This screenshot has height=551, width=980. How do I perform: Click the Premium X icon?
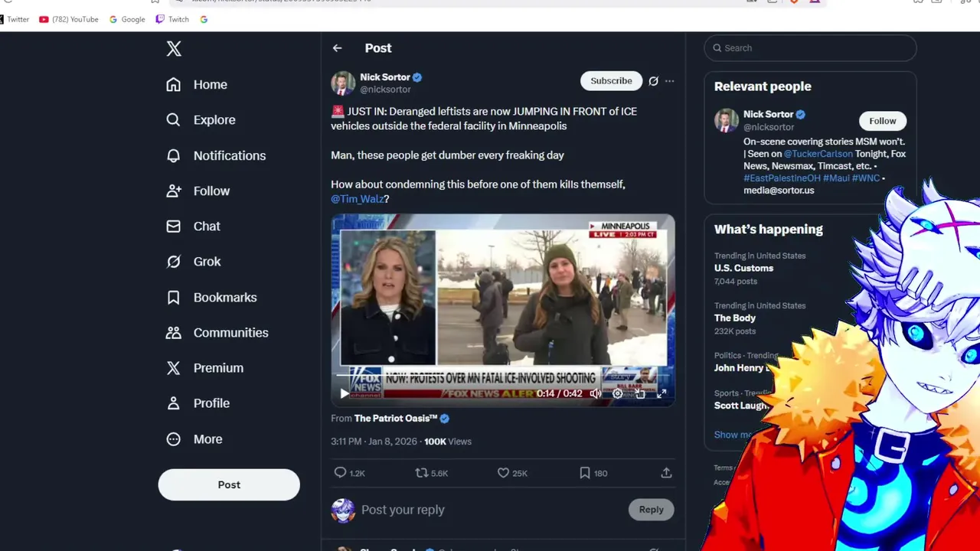174,367
